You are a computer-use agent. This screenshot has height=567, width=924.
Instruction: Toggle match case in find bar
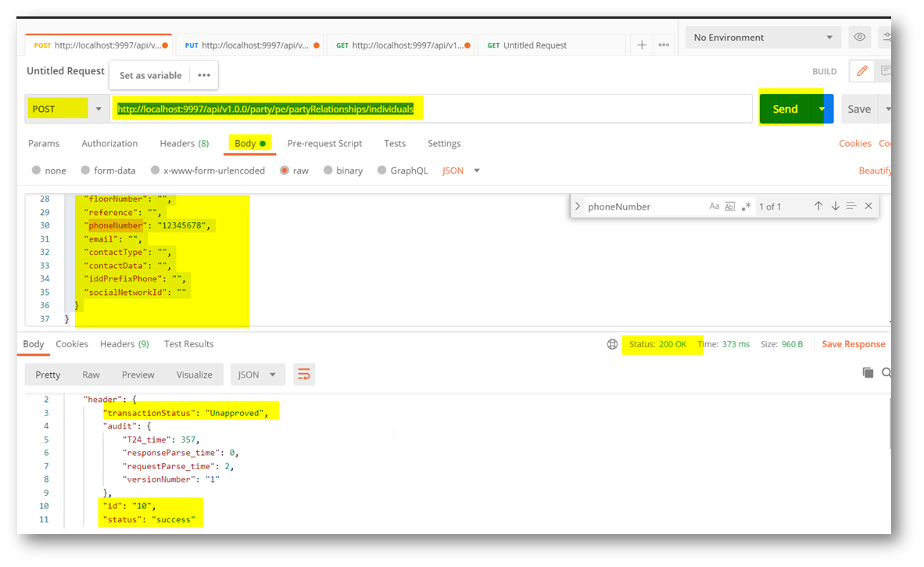point(714,206)
